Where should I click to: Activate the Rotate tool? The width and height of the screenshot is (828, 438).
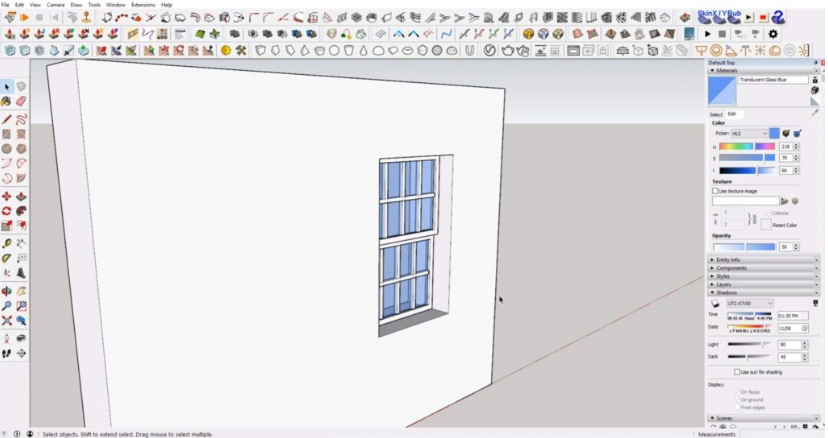coord(6,211)
